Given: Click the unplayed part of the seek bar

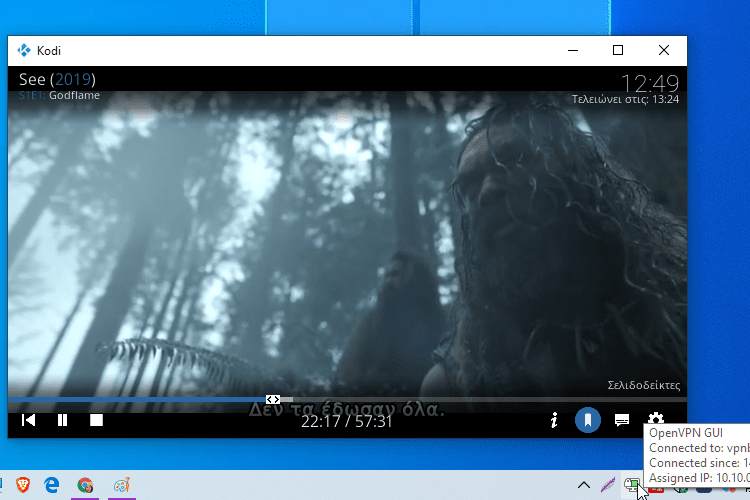Looking at the screenshot, I should 490,399.
